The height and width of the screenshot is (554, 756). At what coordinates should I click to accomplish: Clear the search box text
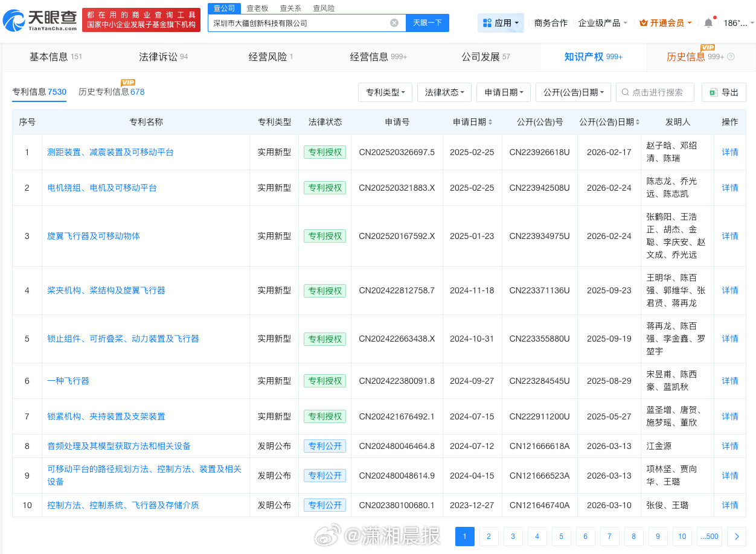click(394, 23)
